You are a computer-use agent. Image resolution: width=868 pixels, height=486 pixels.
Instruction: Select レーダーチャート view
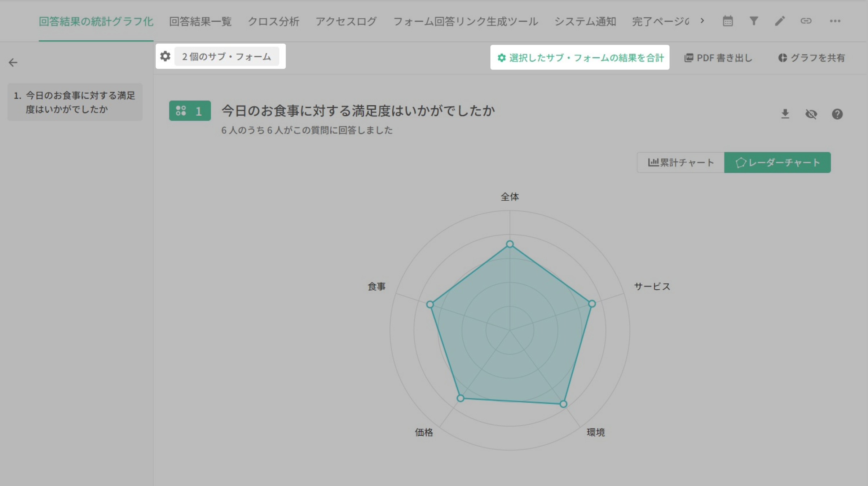pos(777,162)
